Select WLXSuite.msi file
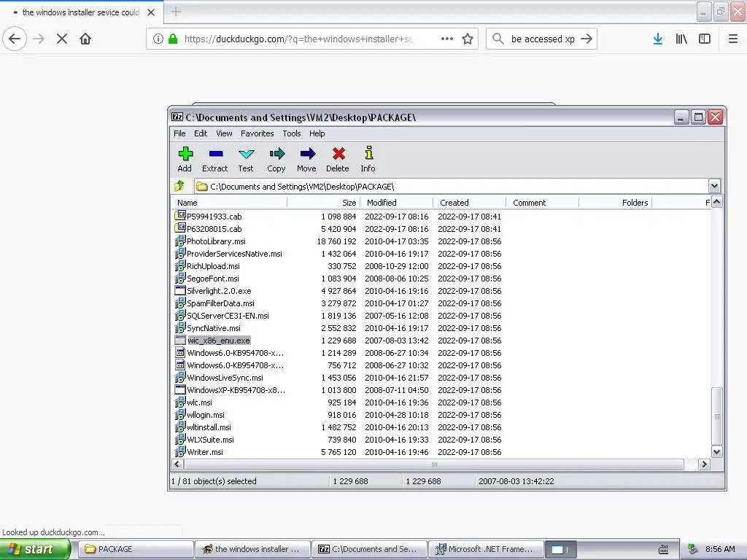Screen dimensions: 747x560 click(210, 440)
